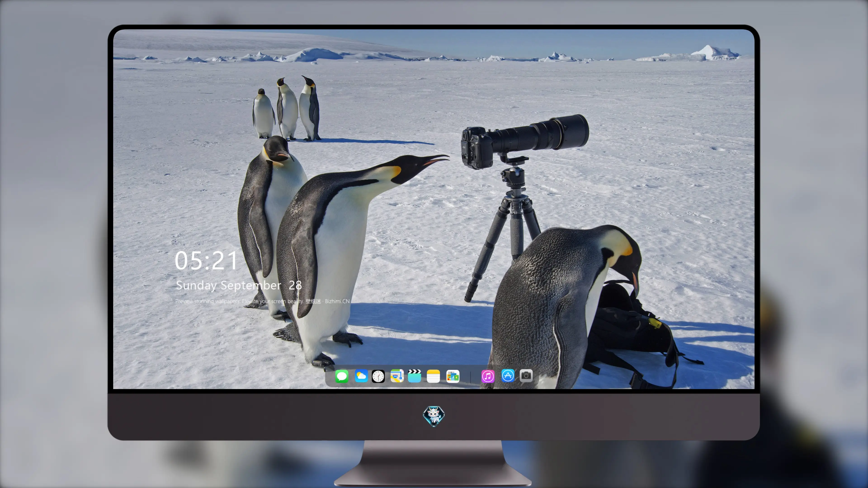868x488 pixels.
Task: Click the dragon mascot logo on monitor chin
Action: [434, 416]
